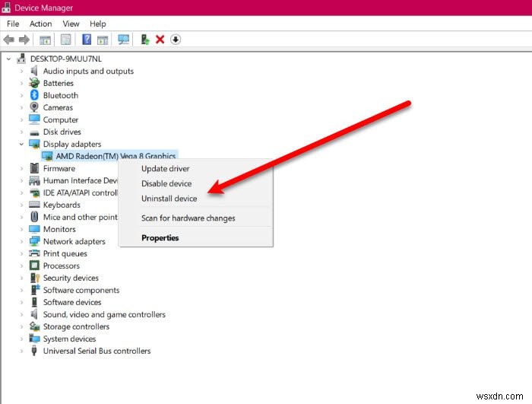Click the AMD Radeon adapter icon
Screen dimensions: 532x404
tap(47, 156)
